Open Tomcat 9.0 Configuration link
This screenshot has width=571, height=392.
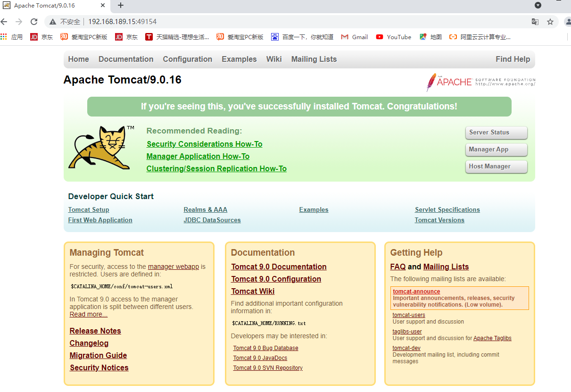pyautogui.click(x=276, y=279)
